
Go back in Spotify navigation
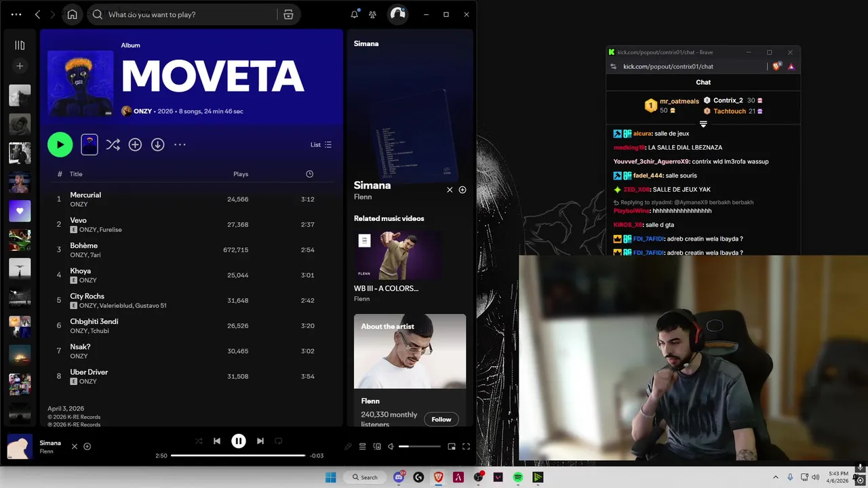[37, 14]
